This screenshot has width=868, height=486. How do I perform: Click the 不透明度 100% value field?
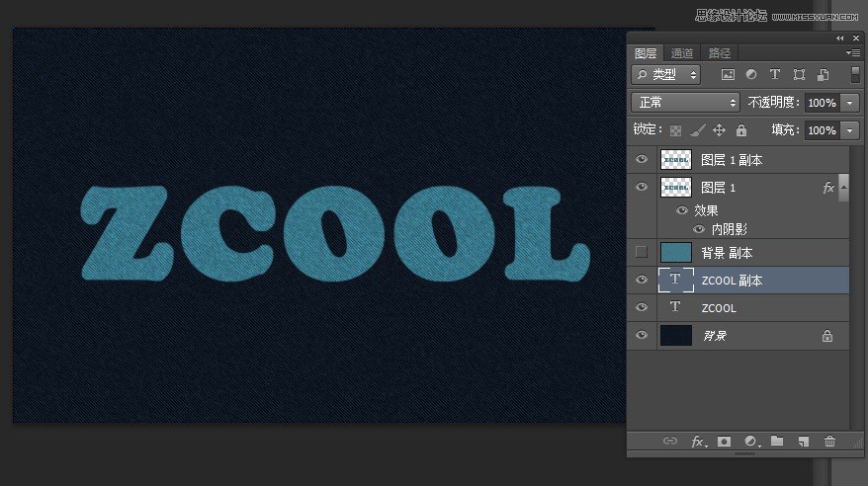pos(823,103)
